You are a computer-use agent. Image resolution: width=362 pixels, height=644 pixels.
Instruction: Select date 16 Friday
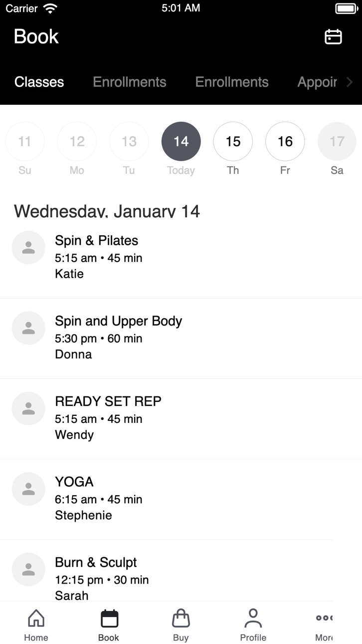(285, 141)
